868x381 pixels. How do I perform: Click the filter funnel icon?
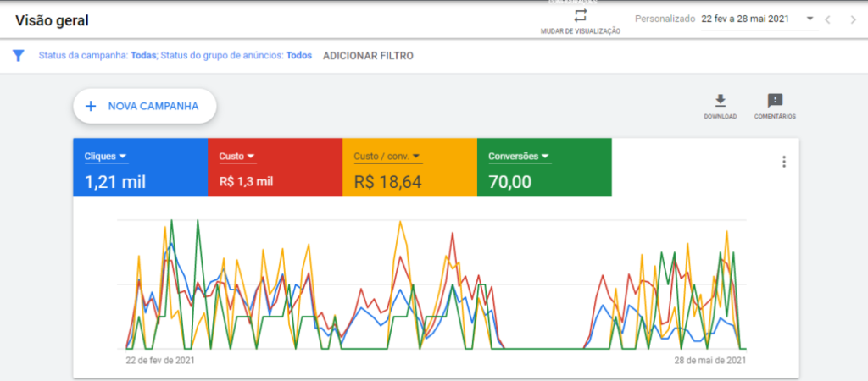tap(18, 55)
